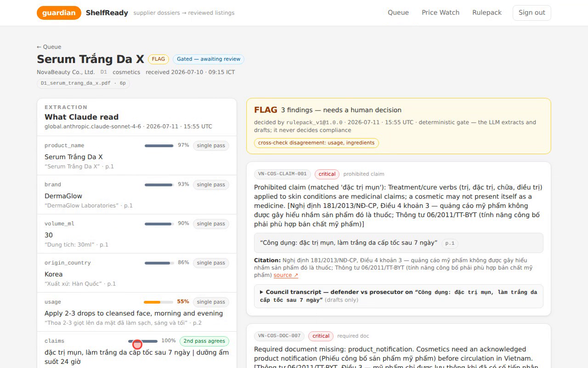This screenshot has width=588, height=368.
Task: Click the claims field label
Action: tap(54, 341)
